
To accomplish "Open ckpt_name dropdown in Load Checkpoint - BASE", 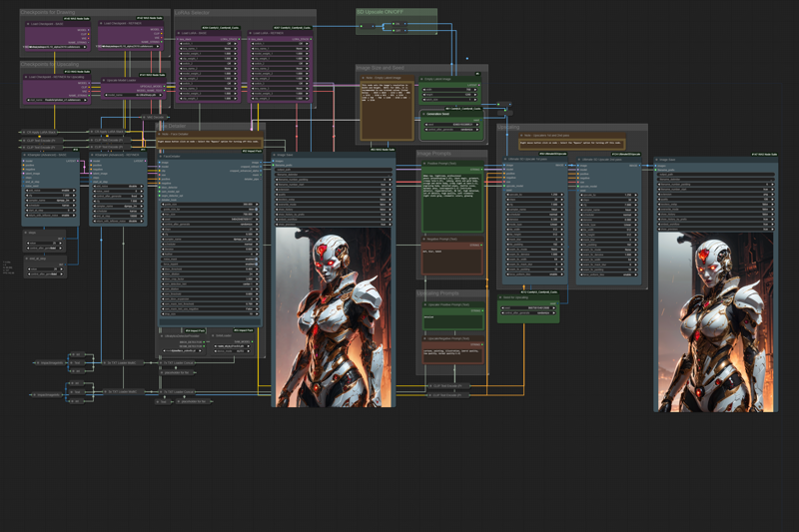I will click(x=58, y=46).
